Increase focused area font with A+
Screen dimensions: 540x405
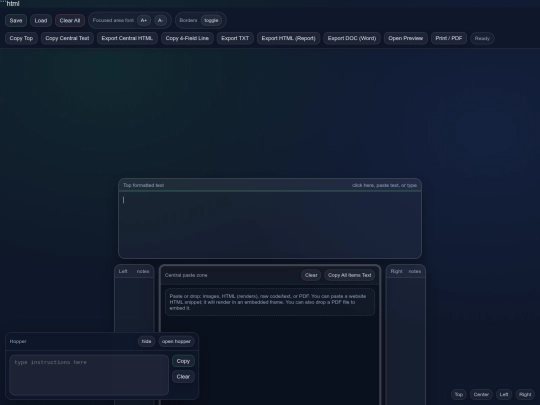(x=144, y=20)
